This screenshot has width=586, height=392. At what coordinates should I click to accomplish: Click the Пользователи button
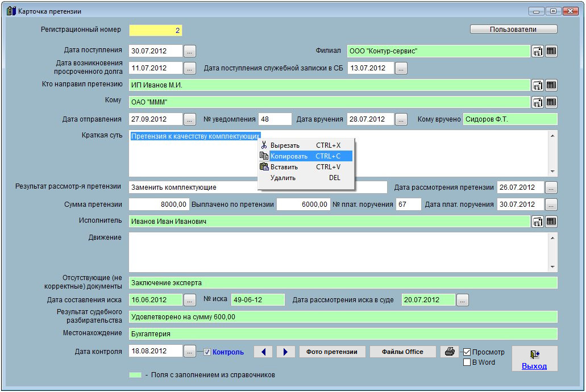click(513, 29)
